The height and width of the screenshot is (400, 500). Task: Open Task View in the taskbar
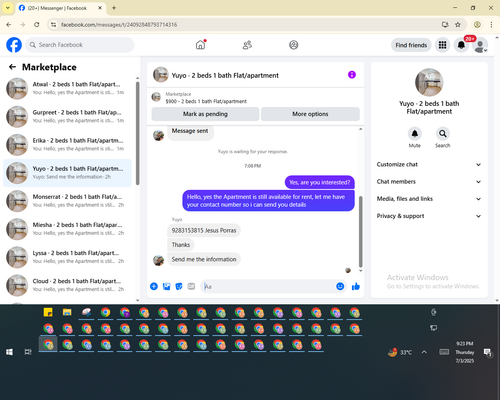point(28,352)
